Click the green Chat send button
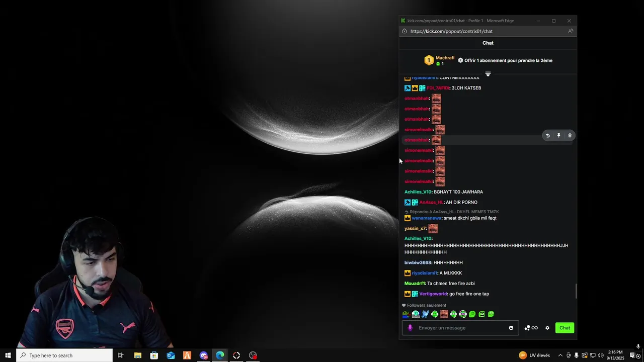The height and width of the screenshot is (362, 644). pyautogui.click(x=565, y=328)
